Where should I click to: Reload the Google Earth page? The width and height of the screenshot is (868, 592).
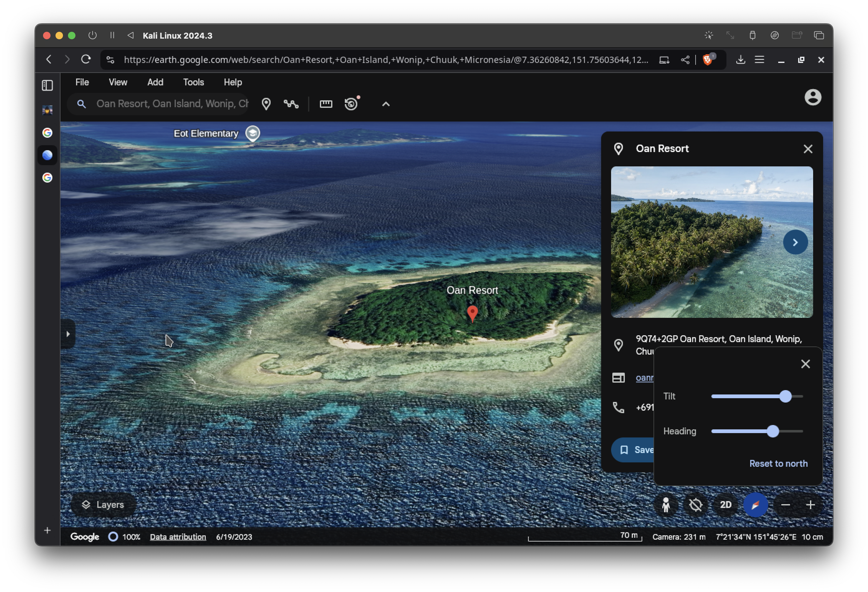(x=86, y=59)
